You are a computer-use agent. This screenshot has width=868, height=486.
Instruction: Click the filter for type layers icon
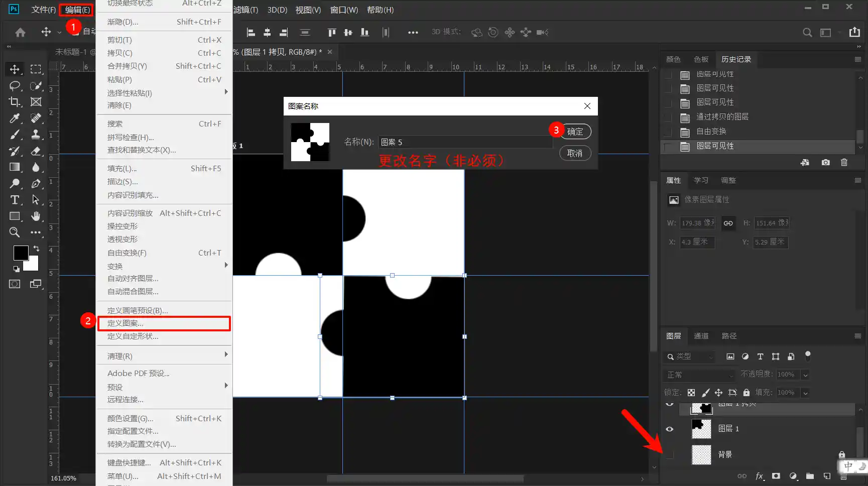tap(760, 356)
